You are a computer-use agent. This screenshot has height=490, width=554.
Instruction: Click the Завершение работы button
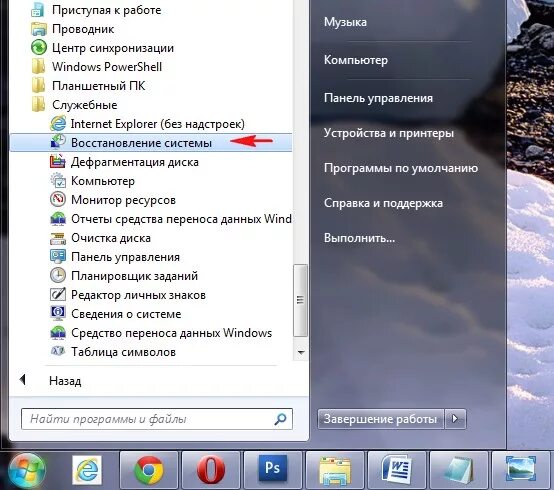381,419
